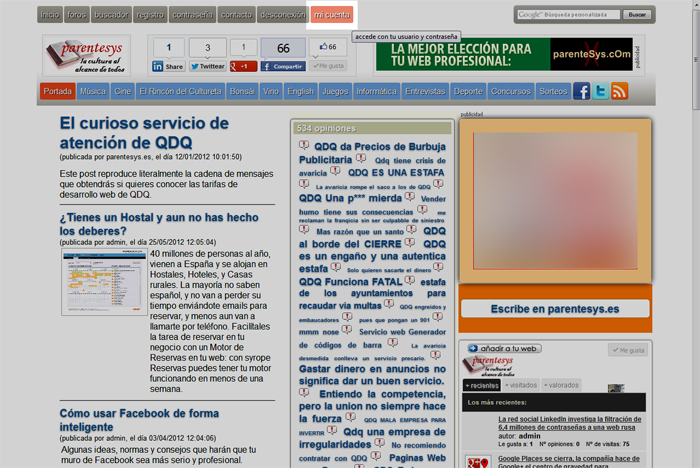Open the contacto menu item
The width and height of the screenshot is (700, 468).
pos(237,15)
